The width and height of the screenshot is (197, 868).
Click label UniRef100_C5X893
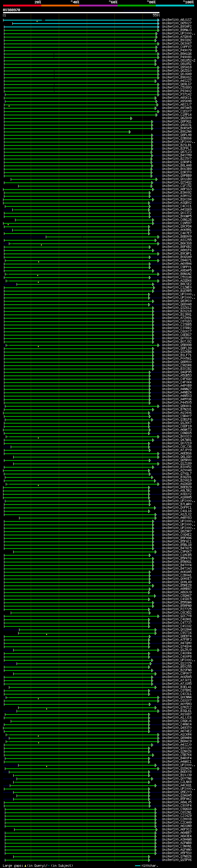(x=177, y=88)
